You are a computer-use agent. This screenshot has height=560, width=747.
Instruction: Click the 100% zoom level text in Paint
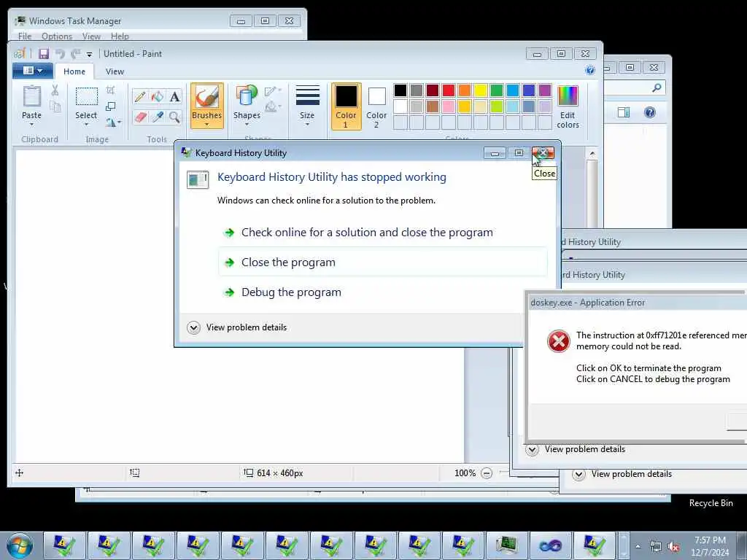465,473
